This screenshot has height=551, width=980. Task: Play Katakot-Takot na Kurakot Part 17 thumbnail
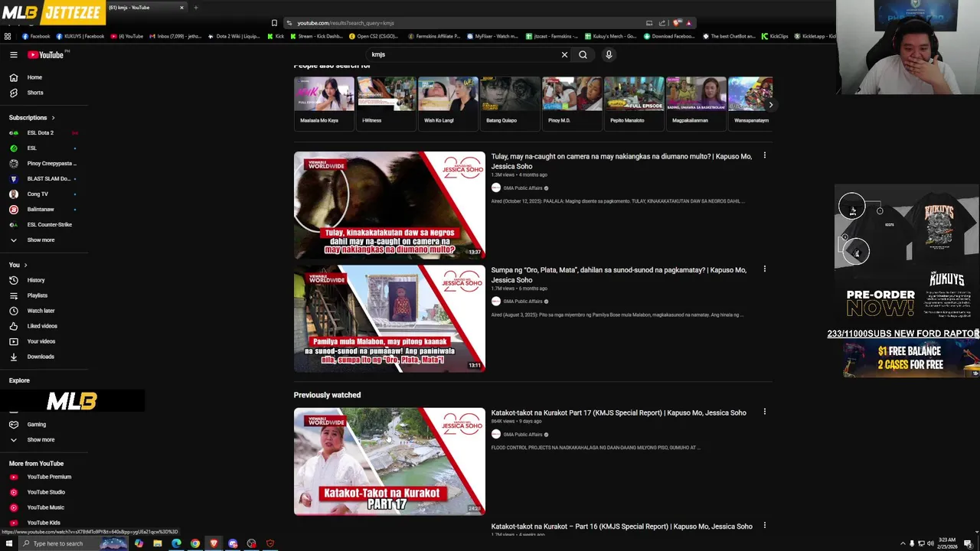point(389,461)
